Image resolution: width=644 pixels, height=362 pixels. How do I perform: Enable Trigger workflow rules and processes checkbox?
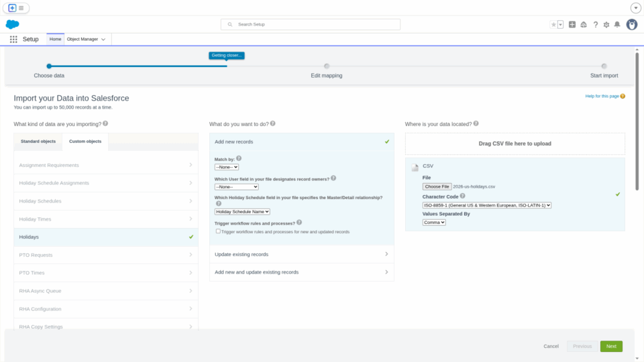click(218, 231)
